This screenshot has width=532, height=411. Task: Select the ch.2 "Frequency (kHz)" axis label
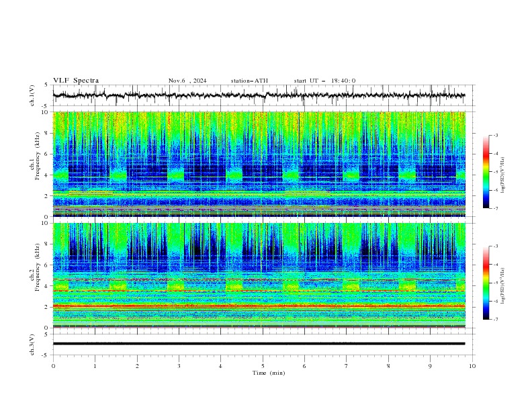pyautogui.click(x=38, y=267)
